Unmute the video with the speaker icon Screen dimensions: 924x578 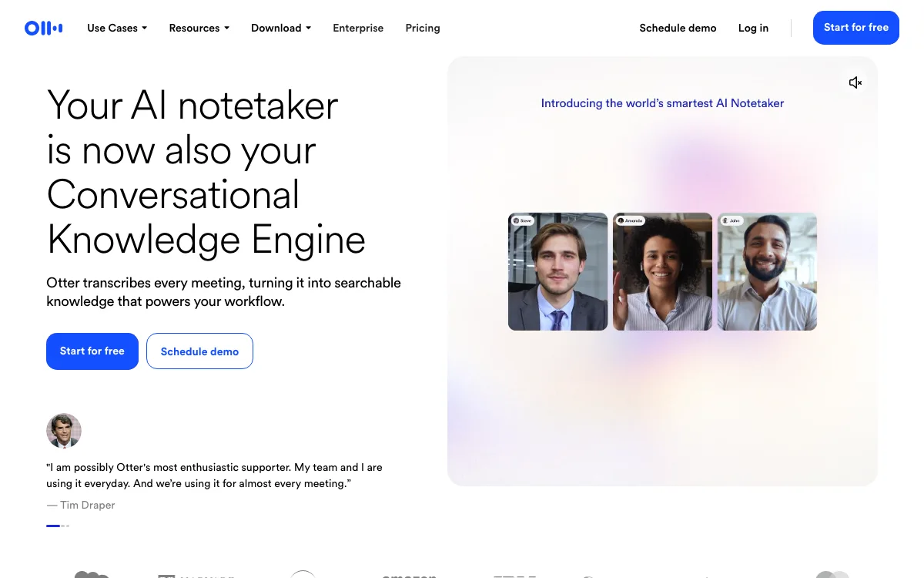[855, 82]
